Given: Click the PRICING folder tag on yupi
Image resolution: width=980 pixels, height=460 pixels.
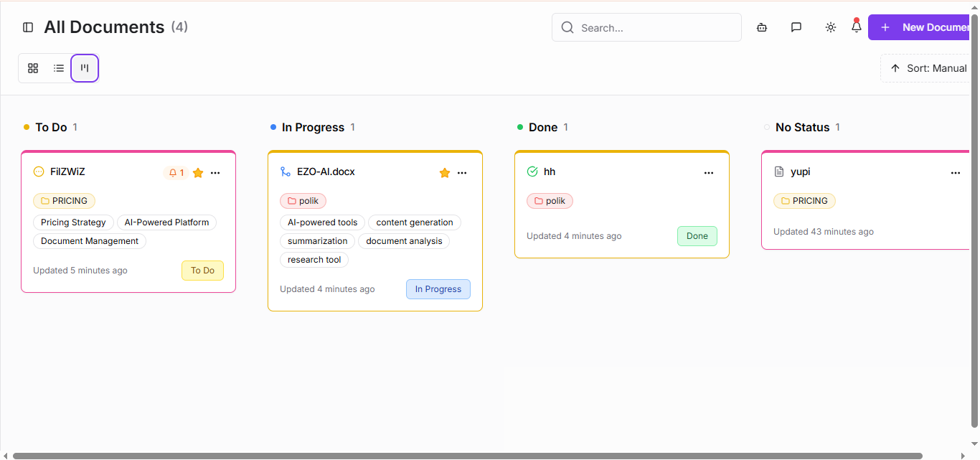Looking at the screenshot, I should (804, 201).
